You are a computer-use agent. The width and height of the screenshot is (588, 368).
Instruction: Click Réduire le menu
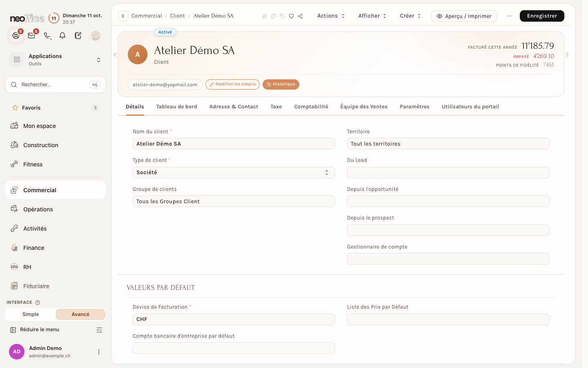pos(35,330)
